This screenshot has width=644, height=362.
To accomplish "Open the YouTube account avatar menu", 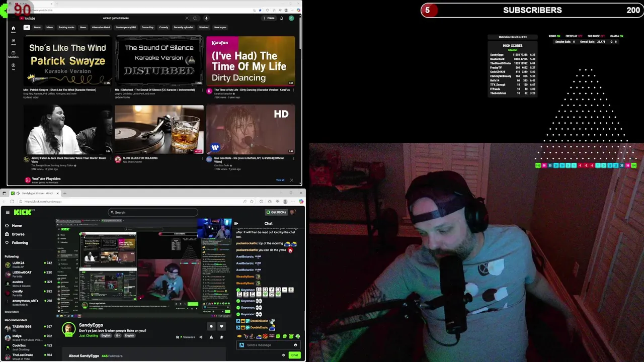I will (x=291, y=18).
